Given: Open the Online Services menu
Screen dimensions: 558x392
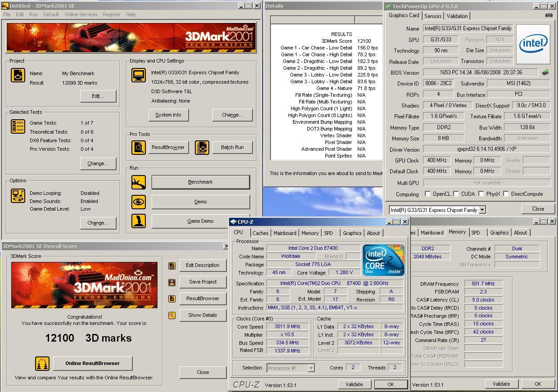Looking at the screenshot, I should 81,14.
